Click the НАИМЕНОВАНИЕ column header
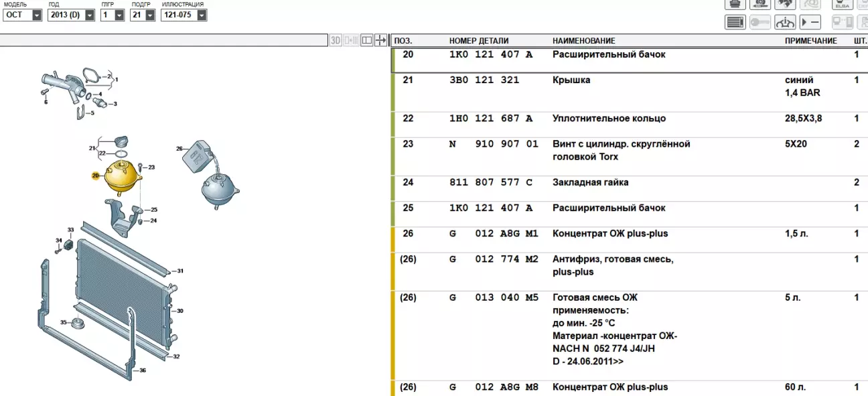The width and height of the screenshot is (868, 396). click(584, 41)
